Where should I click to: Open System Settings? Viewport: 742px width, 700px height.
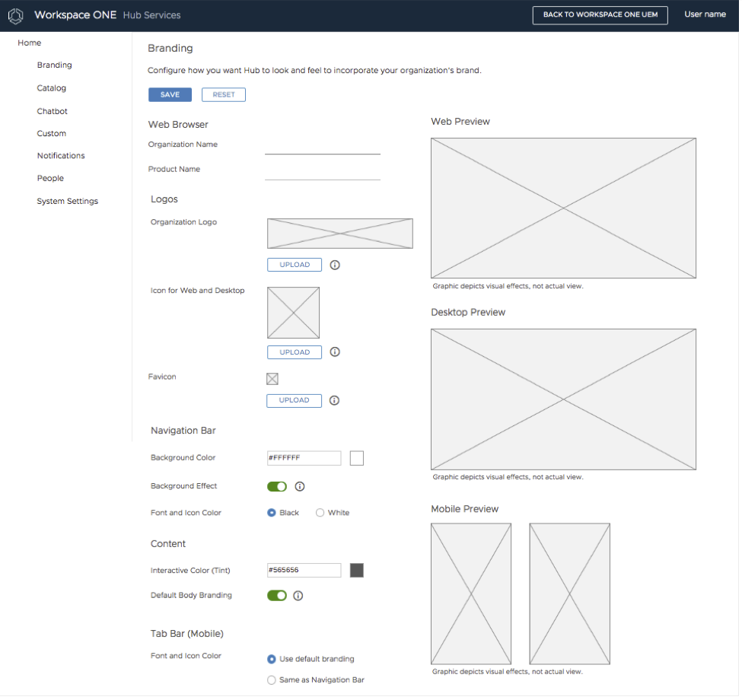pyautogui.click(x=68, y=202)
